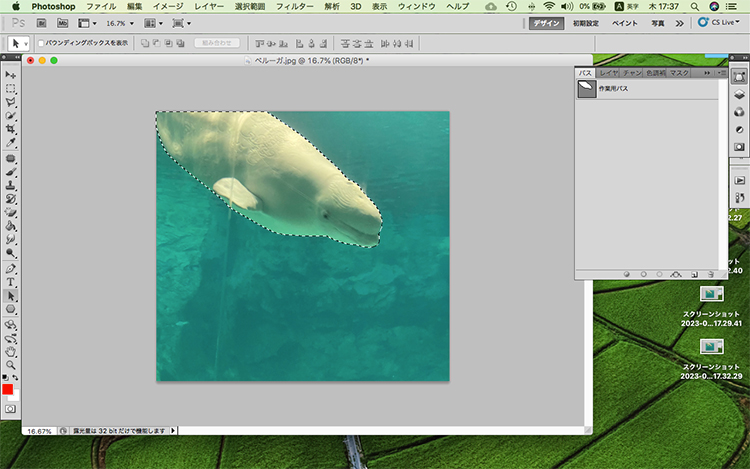The width and height of the screenshot is (750, 469).
Task: Select the Move tool
Action: tap(10, 75)
